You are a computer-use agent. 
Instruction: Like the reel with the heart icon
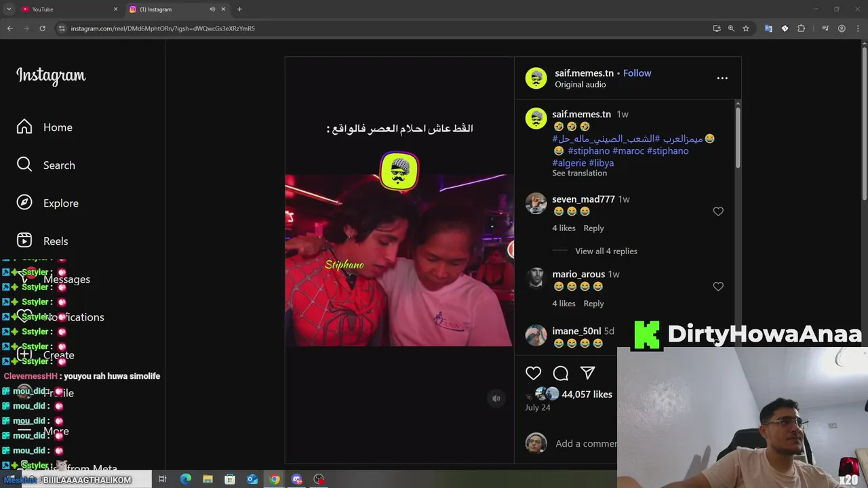(534, 373)
